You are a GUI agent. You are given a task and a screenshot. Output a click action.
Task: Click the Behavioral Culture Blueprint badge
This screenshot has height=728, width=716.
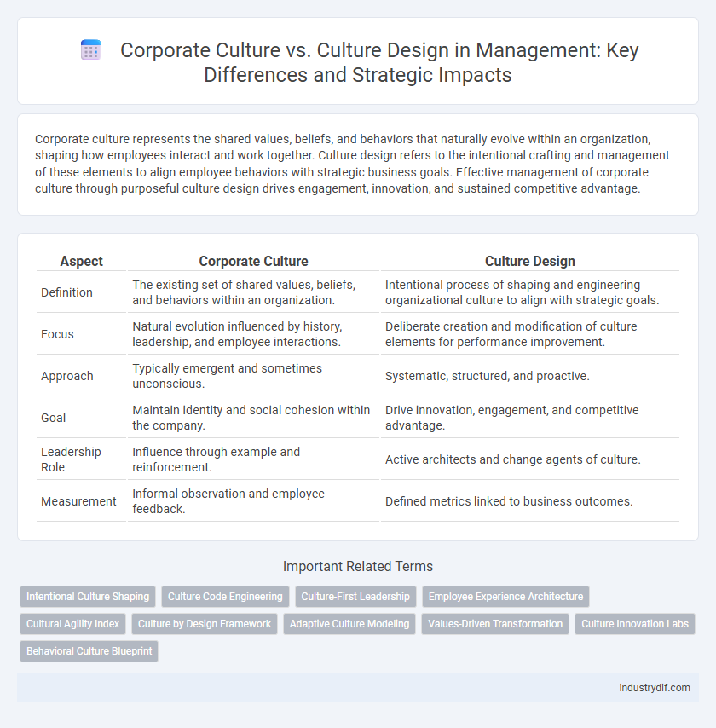pyautogui.click(x=89, y=651)
